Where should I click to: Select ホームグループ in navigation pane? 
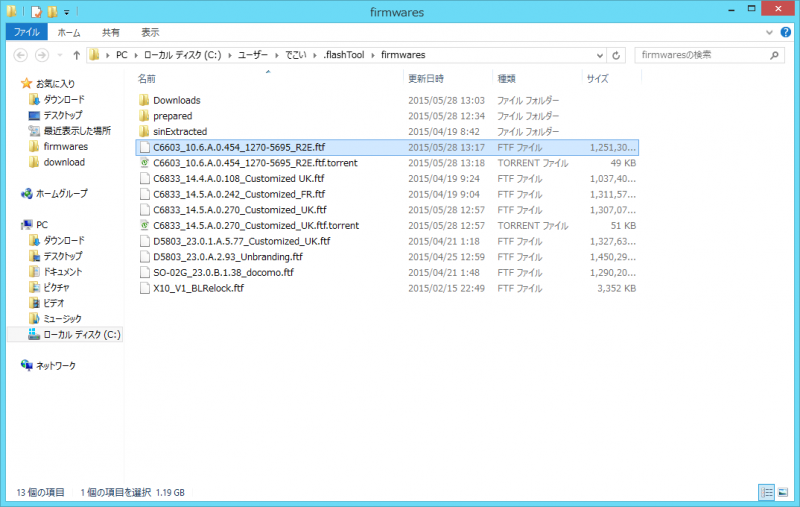coord(61,194)
